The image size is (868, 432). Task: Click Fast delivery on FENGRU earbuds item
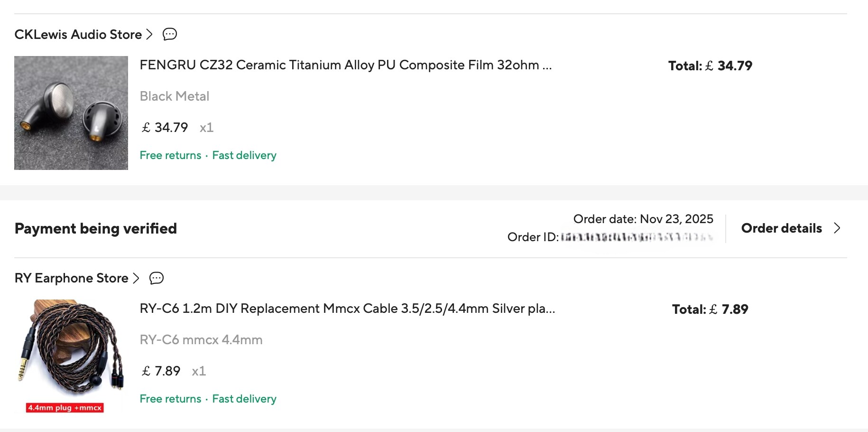coord(244,155)
